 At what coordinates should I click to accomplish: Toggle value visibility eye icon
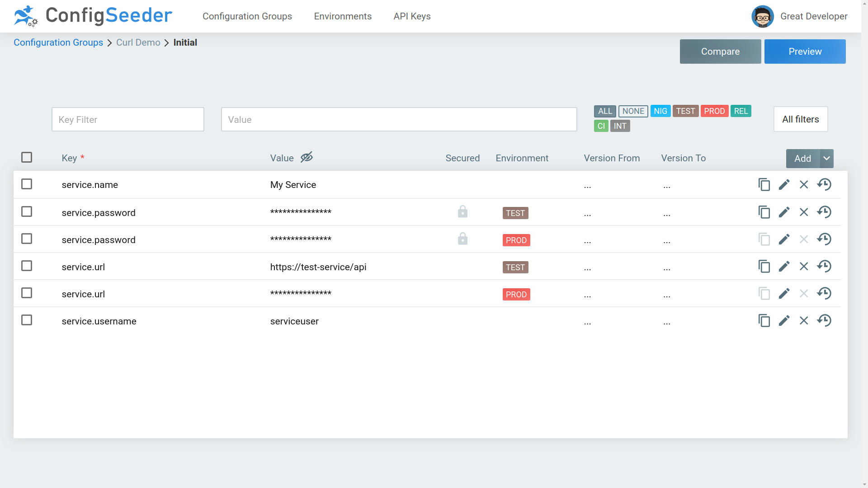pos(307,157)
